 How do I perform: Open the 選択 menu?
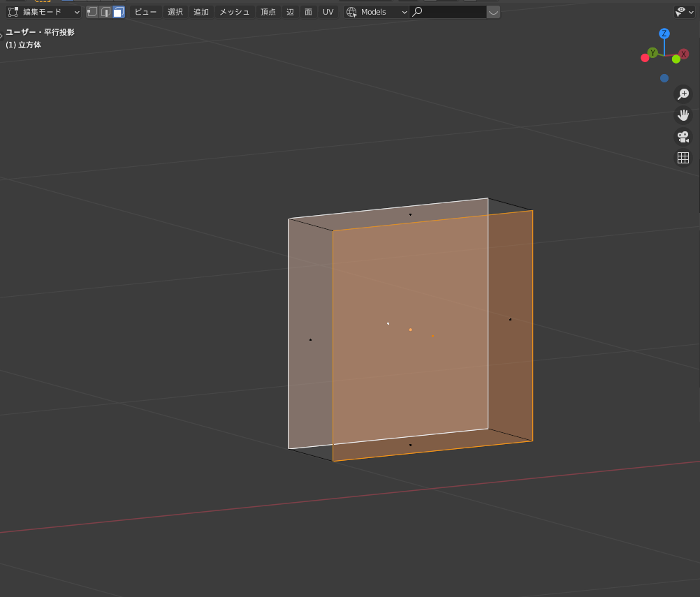coord(175,12)
